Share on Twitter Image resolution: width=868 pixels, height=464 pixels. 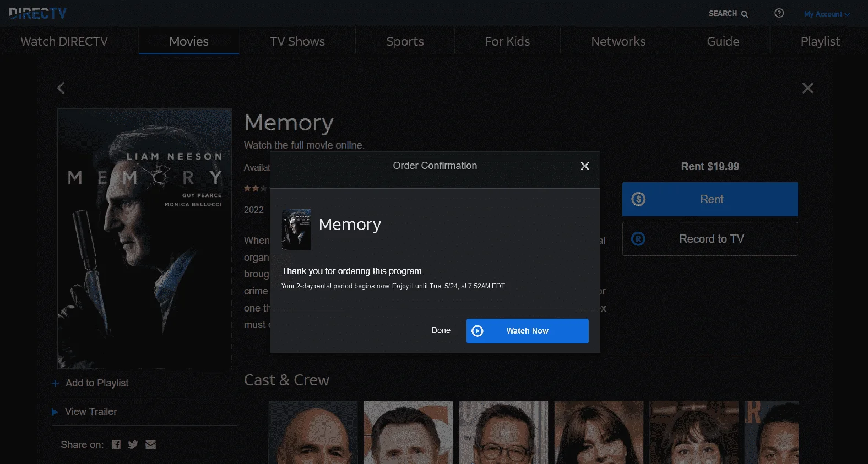133,445
